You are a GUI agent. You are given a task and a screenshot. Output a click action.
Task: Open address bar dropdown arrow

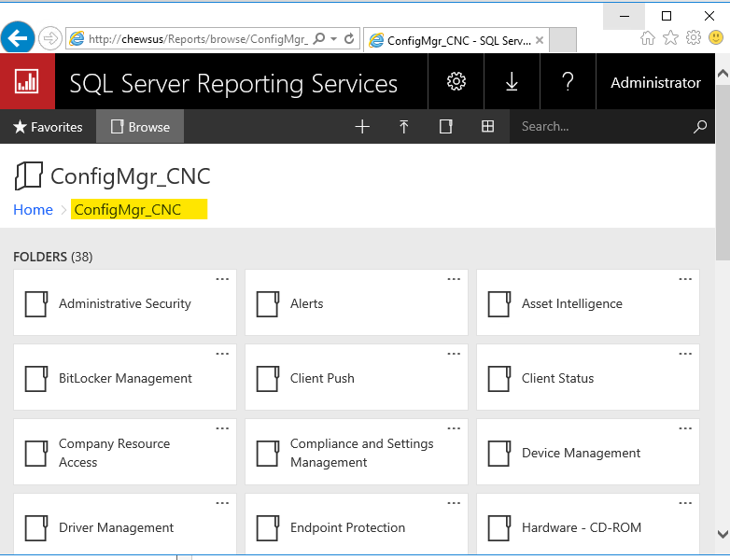334,38
